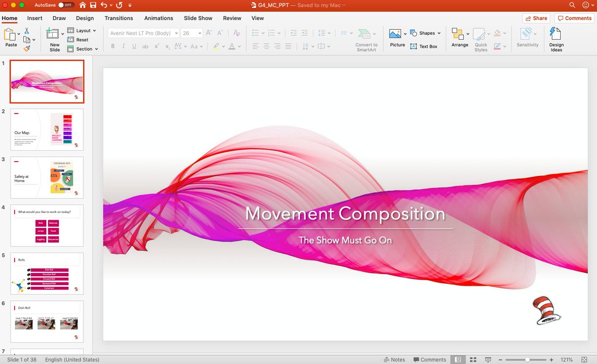Viewport: 597px width, 364px height.
Task: Toggle italic formatting
Action: (124, 46)
